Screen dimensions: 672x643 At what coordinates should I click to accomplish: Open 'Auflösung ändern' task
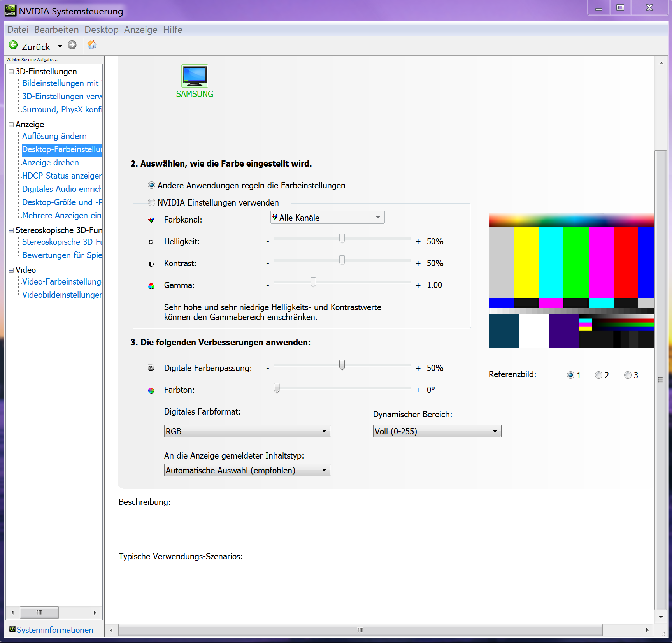(54, 136)
